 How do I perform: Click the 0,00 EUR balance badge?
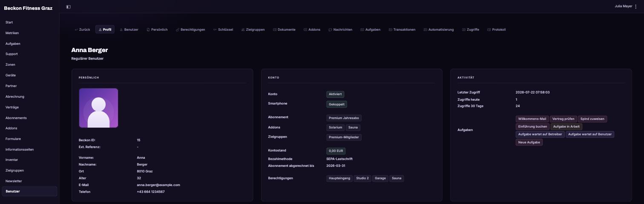336,151
